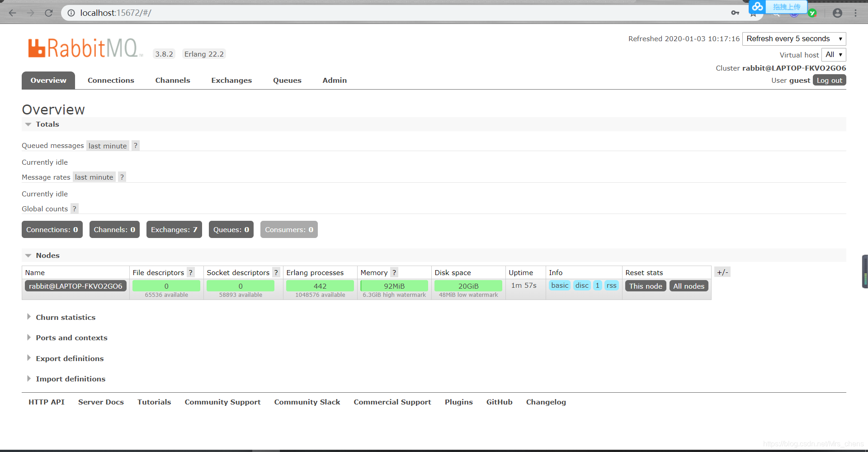Click the Memory 92MiB usage bar
Screen dimensions: 868x452
(394, 286)
